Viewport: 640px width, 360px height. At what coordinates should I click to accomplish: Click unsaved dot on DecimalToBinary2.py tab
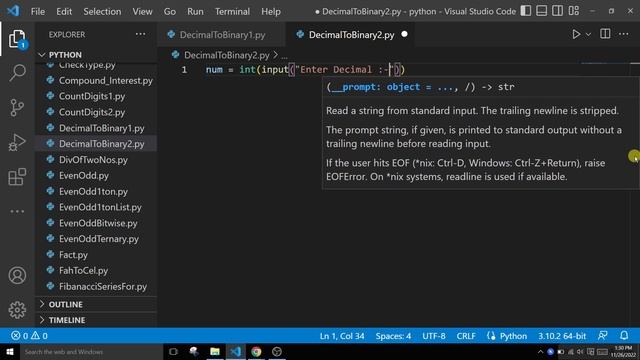(x=404, y=34)
